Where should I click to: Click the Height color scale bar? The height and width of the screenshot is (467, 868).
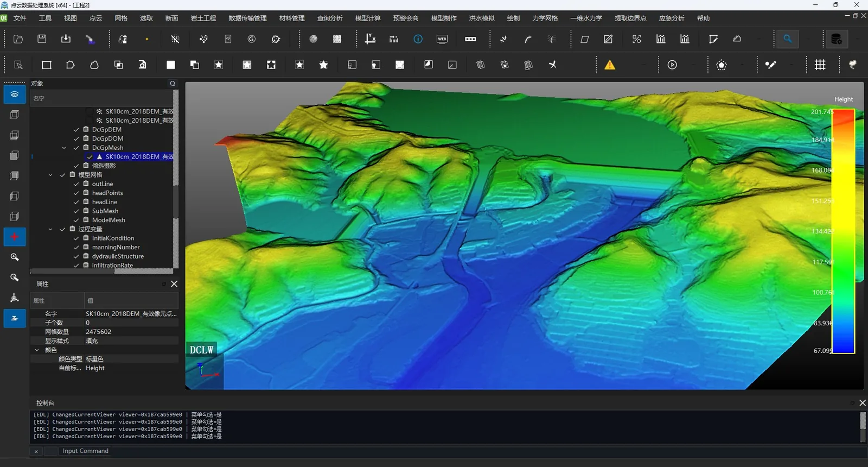843,231
